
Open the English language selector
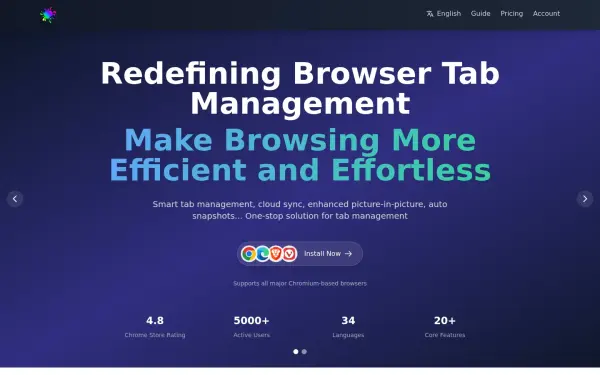click(x=444, y=14)
